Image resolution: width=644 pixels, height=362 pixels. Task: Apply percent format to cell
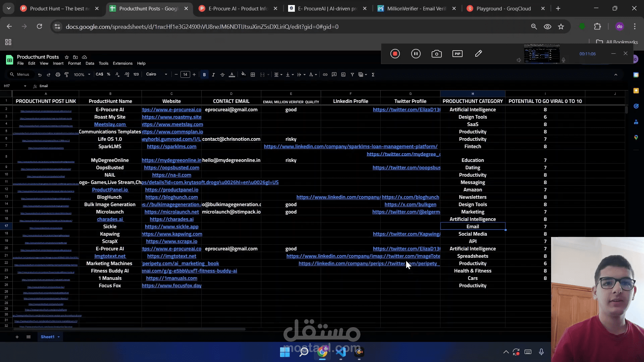pyautogui.click(x=109, y=74)
